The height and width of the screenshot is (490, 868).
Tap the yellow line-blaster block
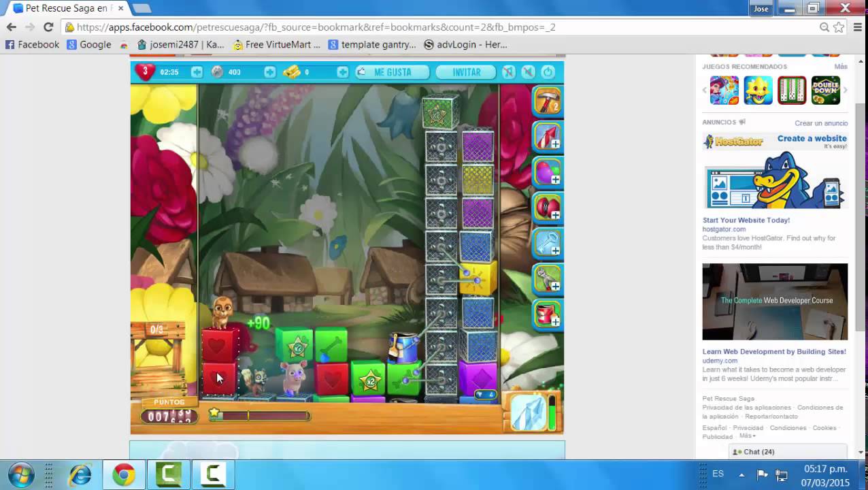[478, 279]
